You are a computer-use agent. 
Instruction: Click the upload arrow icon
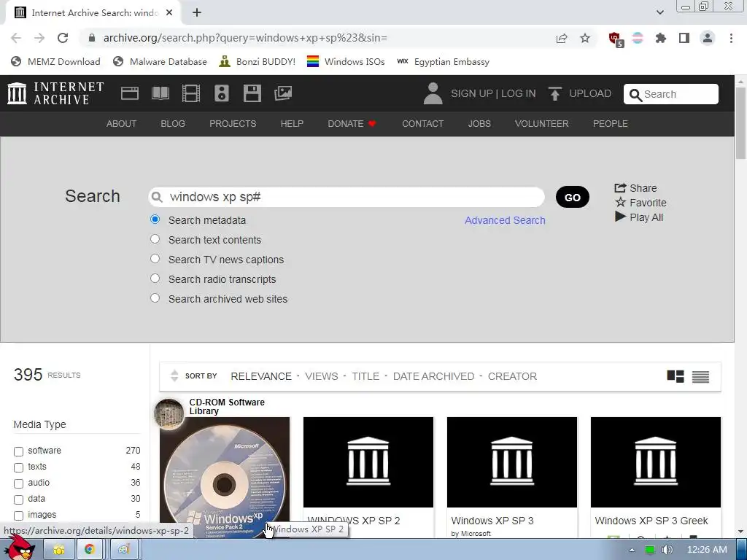click(554, 93)
